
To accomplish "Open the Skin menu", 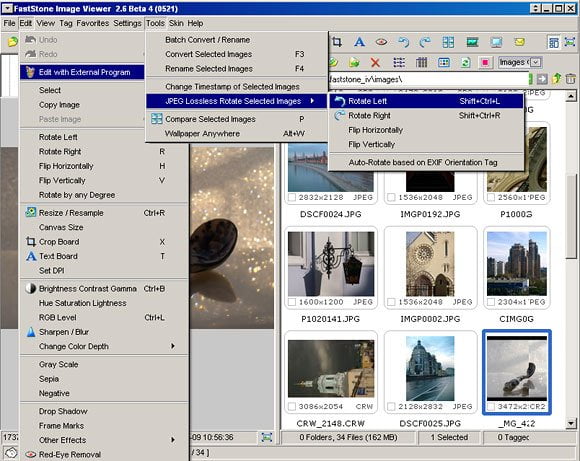I will click(176, 23).
